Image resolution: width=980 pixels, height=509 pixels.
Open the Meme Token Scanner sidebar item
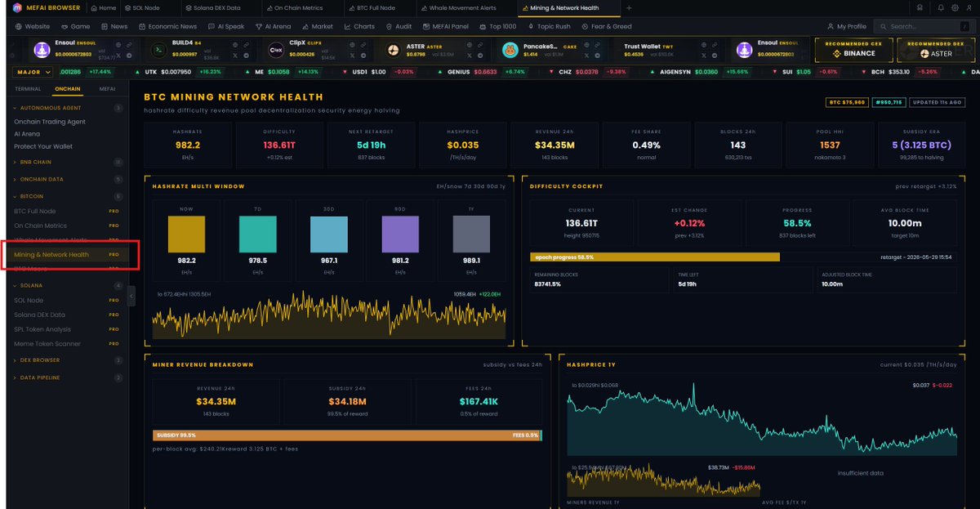tap(67, 344)
